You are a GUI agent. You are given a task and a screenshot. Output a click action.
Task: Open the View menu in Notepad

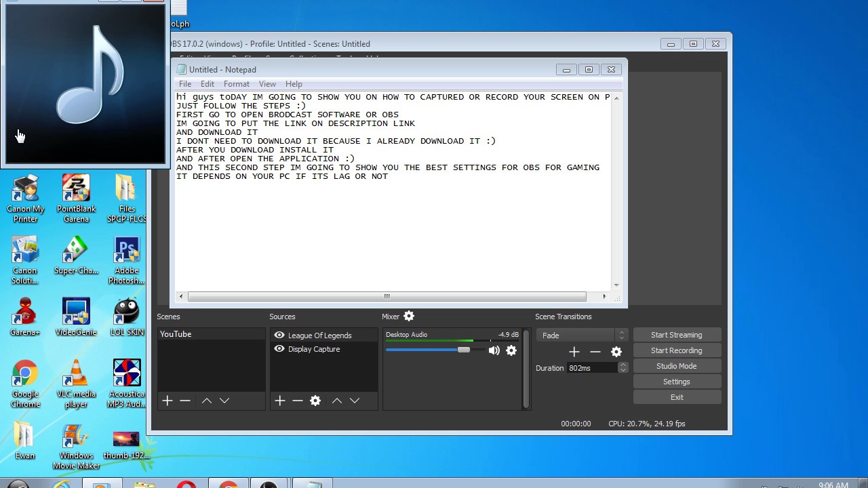click(x=267, y=84)
